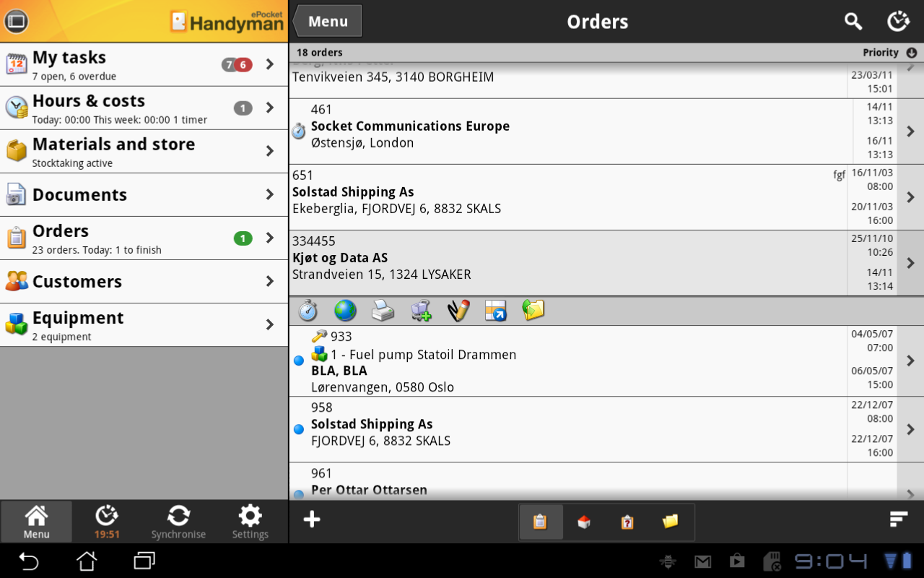Click the yellow folder icon with green arrow
The width and height of the screenshot is (924, 578).
pyautogui.click(x=533, y=311)
